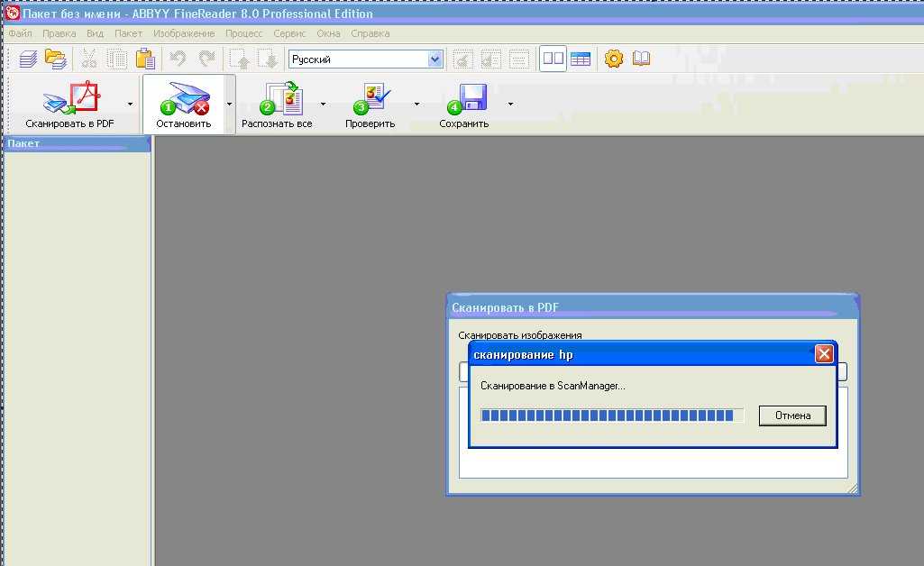This screenshot has width=924, height=566.
Task: Open the Русский language dropdown
Action: click(x=435, y=59)
